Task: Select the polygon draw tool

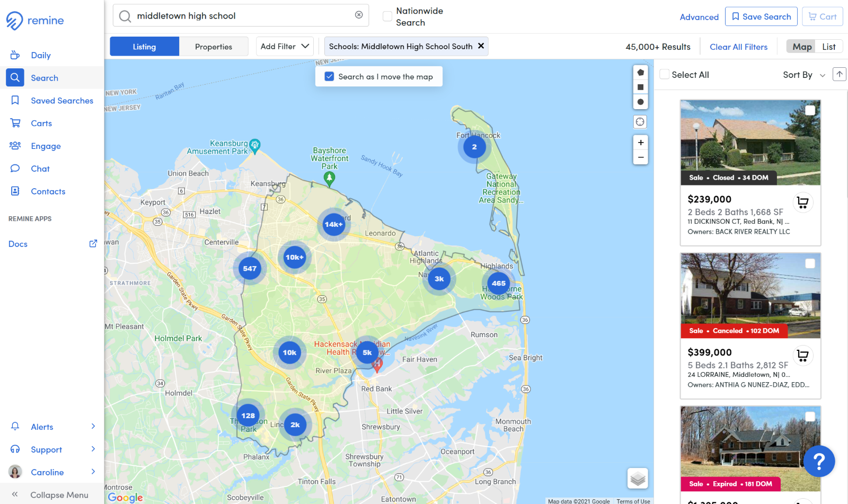Action: [640, 72]
